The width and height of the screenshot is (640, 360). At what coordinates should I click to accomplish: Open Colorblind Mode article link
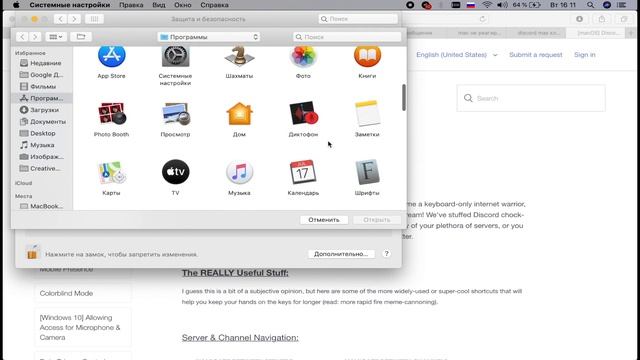[66, 293]
